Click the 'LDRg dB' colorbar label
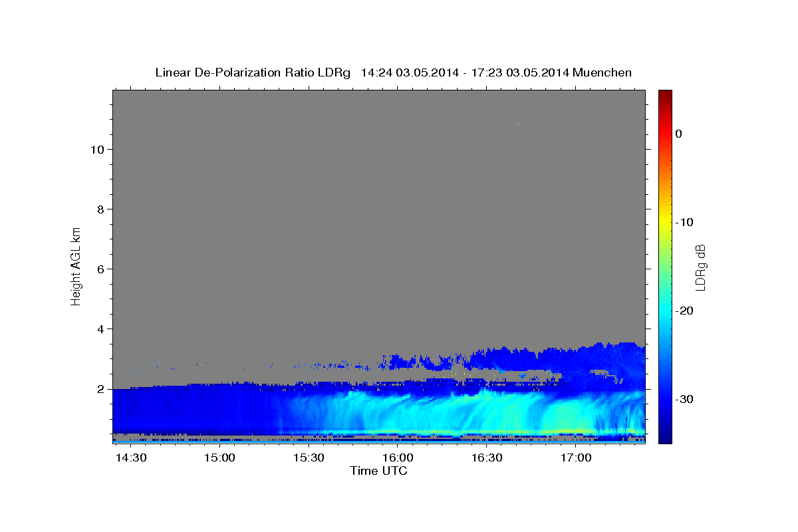 pyautogui.click(x=700, y=266)
